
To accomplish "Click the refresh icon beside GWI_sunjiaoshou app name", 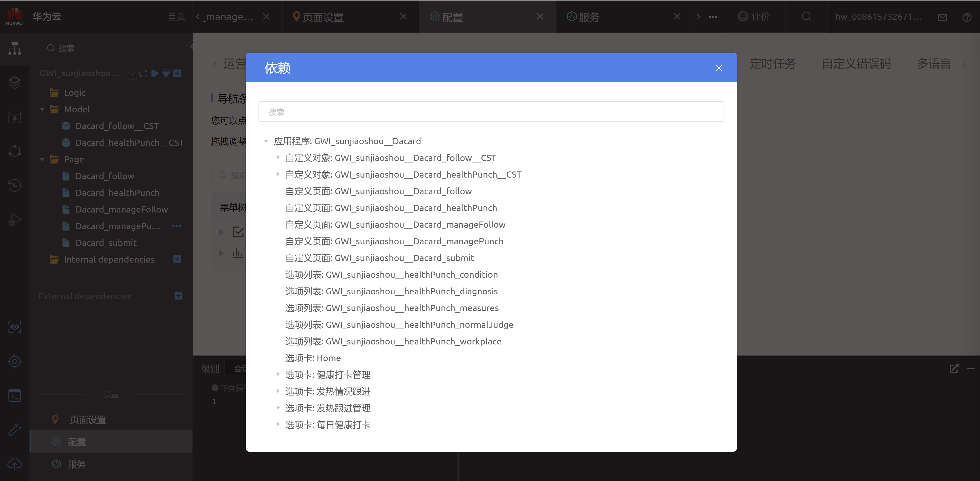I will coord(143,73).
